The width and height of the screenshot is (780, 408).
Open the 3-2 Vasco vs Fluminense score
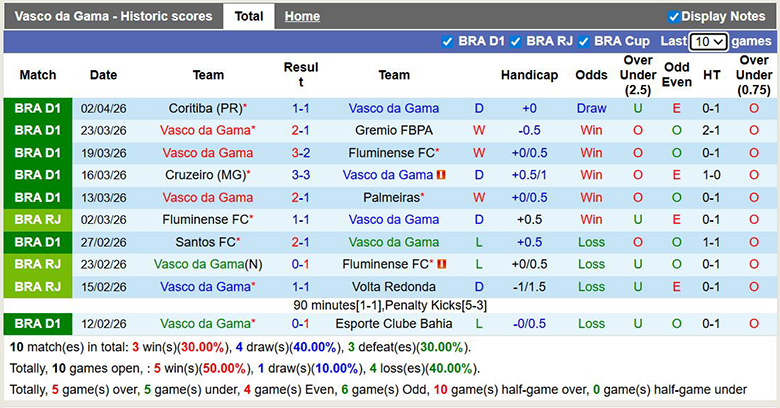click(x=300, y=153)
